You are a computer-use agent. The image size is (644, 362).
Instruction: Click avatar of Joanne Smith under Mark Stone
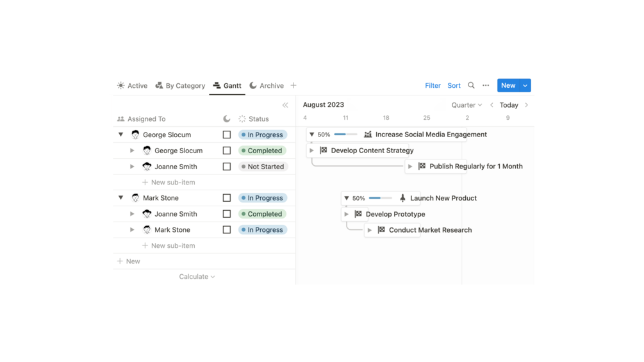pos(147,214)
